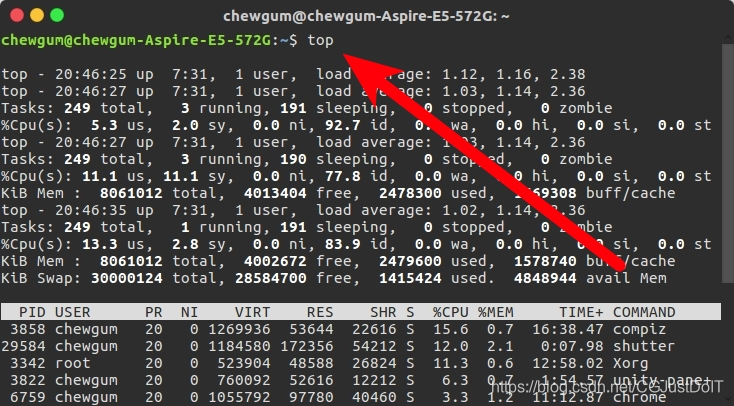This screenshot has height=406, width=734.
Task: Click the TIME+ column header
Action: (x=581, y=312)
